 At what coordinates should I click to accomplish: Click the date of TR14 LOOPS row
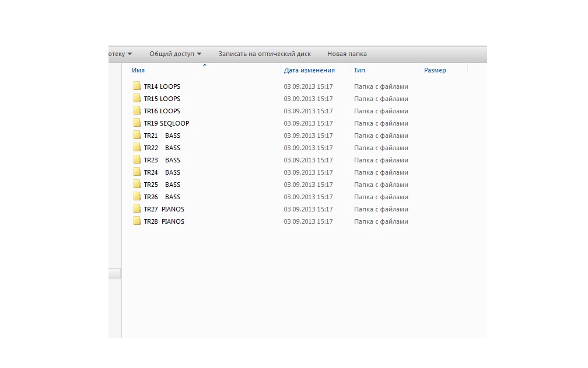[308, 86]
